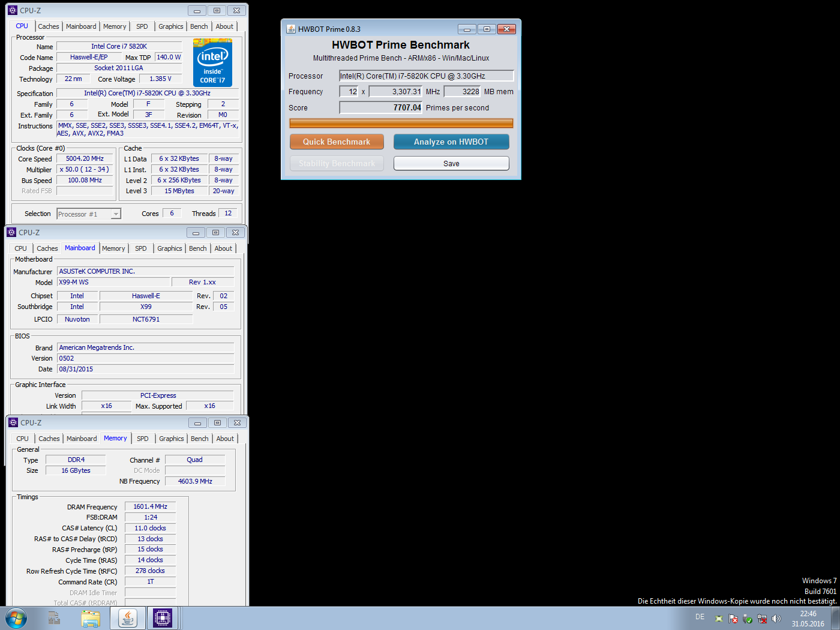Open Graphics tab in top CPU-Z window

[x=171, y=26]
